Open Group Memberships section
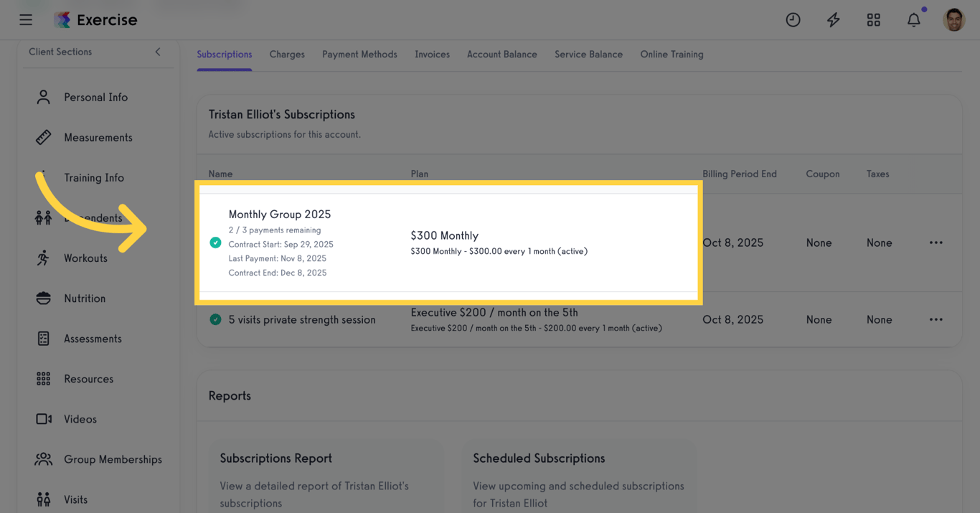The width and height of the screenshot is (980, 513). click(x=113, y=459)
